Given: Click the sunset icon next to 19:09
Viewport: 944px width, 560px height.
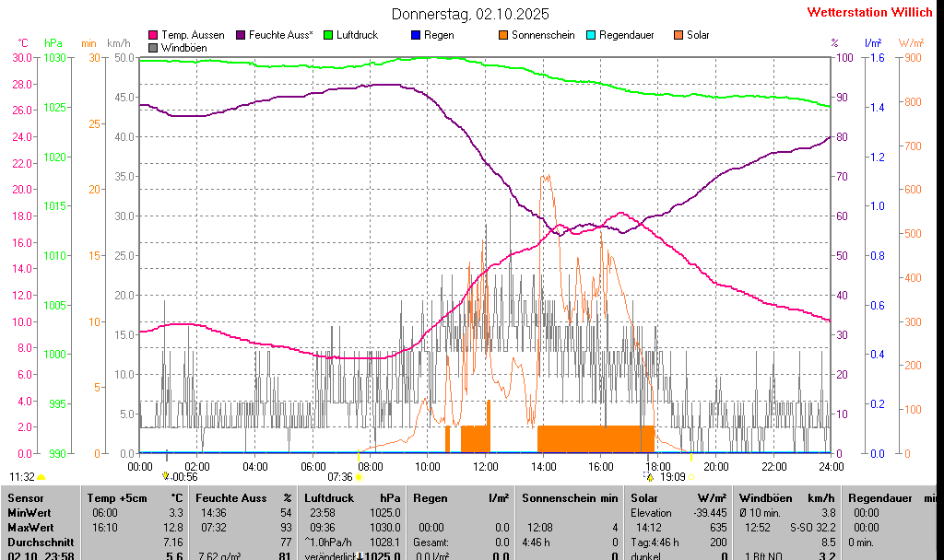Looking at the screenshot, I should pos(691,477).
